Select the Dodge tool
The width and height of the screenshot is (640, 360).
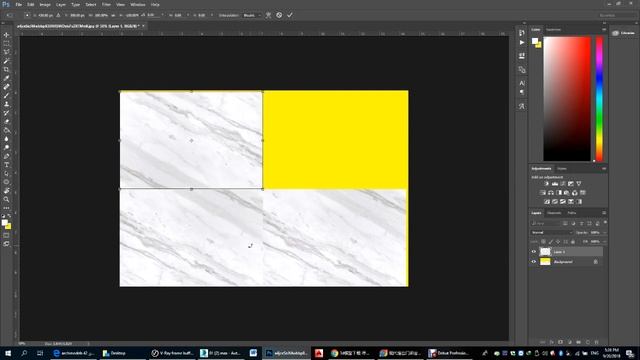click(6, 148)
